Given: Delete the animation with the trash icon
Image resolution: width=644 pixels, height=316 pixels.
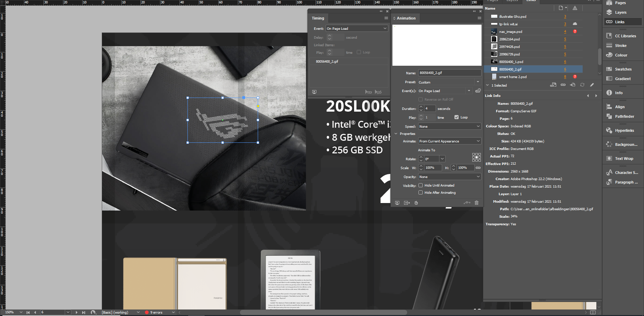Looking at the screenshot, I should pyautogui.click(x=476, y=203).
